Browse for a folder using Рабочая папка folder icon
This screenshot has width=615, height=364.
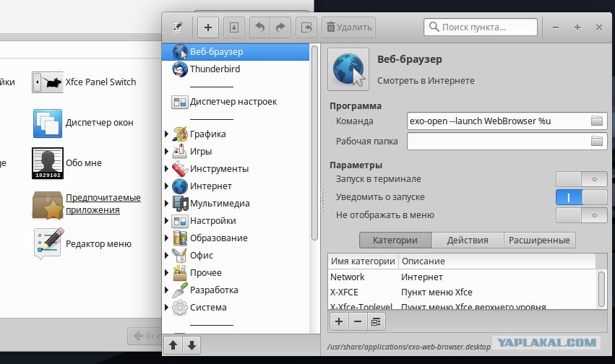(596, 141)
